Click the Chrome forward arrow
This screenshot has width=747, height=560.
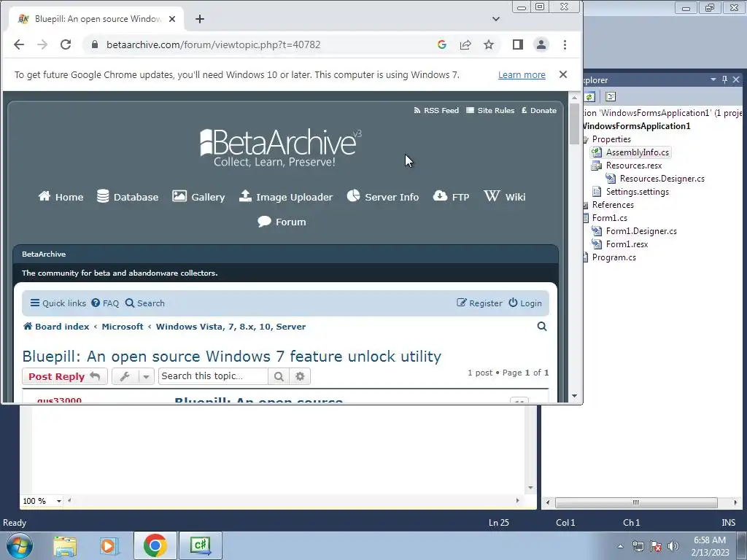(x=42, y=44)
